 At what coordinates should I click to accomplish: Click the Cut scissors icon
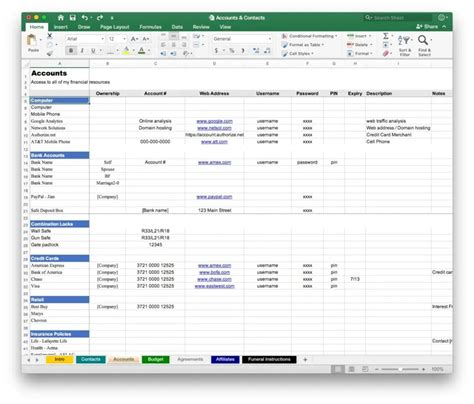coord(50,35)
